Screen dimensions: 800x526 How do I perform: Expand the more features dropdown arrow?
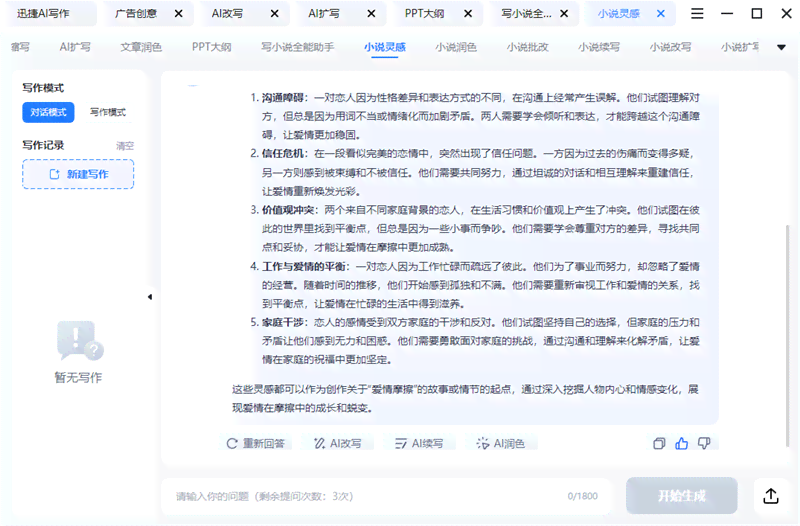pyautogui.click(x=781, y=47)
